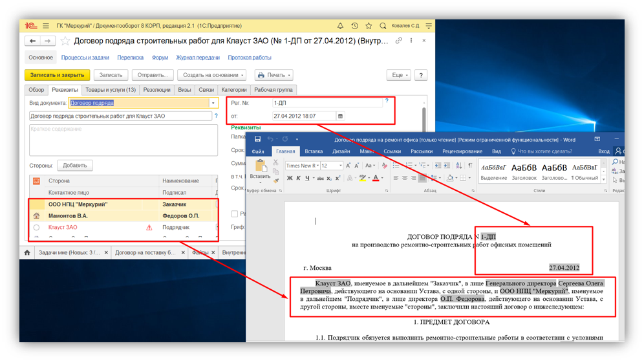Open the Визы tab
Image resolution: width=644 pixels, height=361 pixels.
(184, 90)
